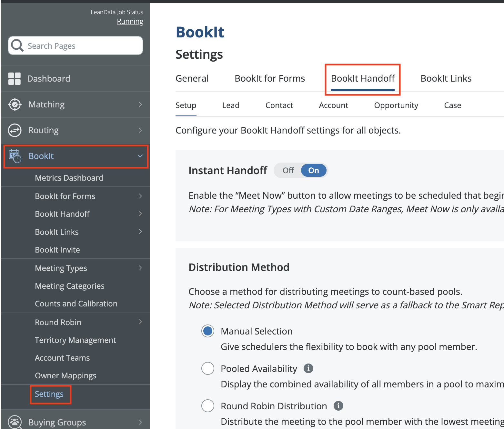The height and width of the screenshot is (429, 504).
Task: Switch to the BookIt Links tab
Action: click(x=446, y=78)
